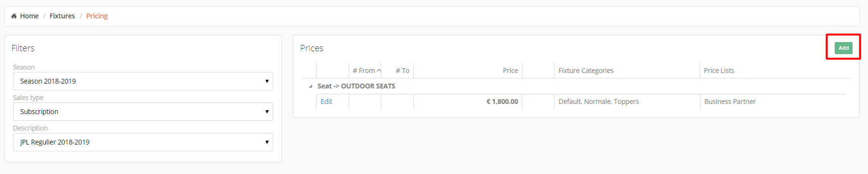The image size is (868, 174).
Task: Click the Fixture Categories column header
Action: point(586,71)
